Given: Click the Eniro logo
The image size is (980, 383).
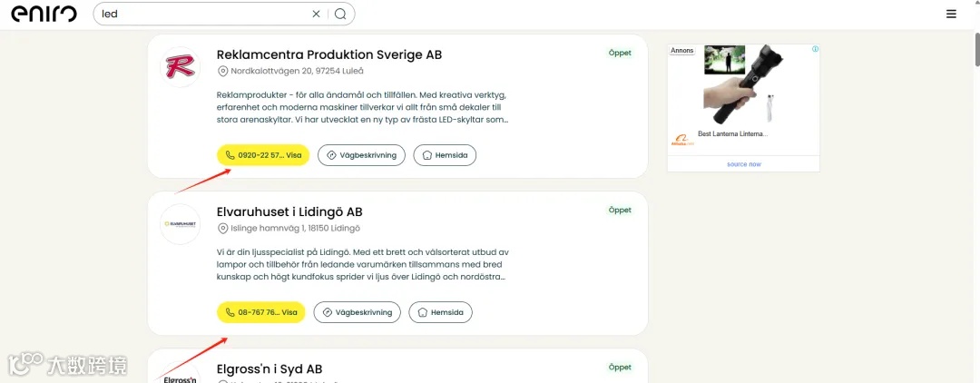Looking at the screenshot, I should click(x=44, y=15).
